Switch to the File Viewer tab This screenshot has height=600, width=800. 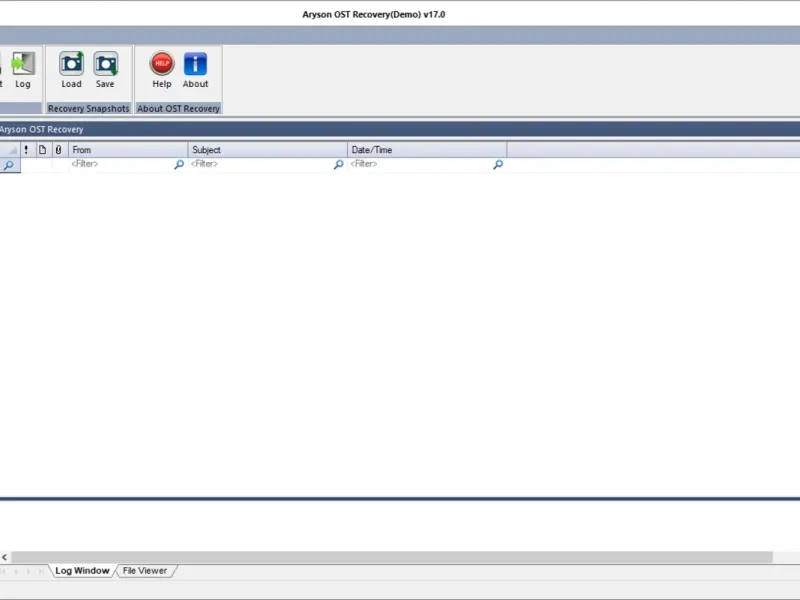pyautogui.click(x=145, y=571)
